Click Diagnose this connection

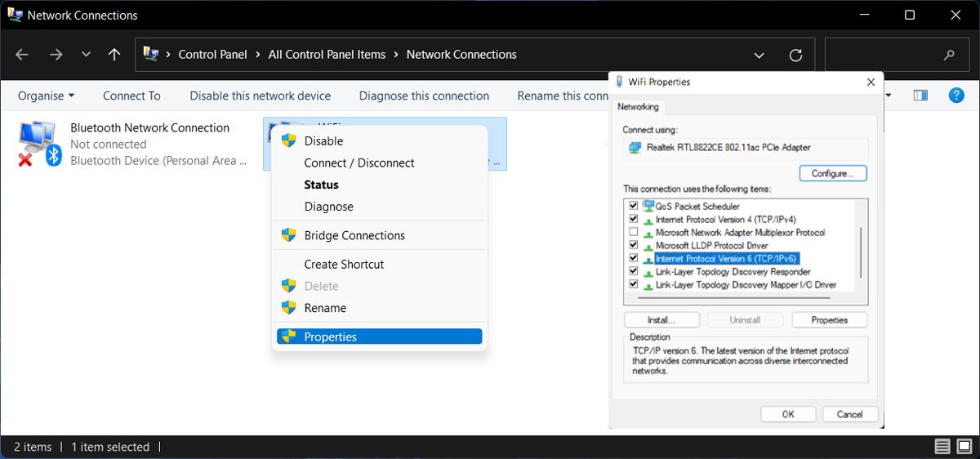point(424,96)
